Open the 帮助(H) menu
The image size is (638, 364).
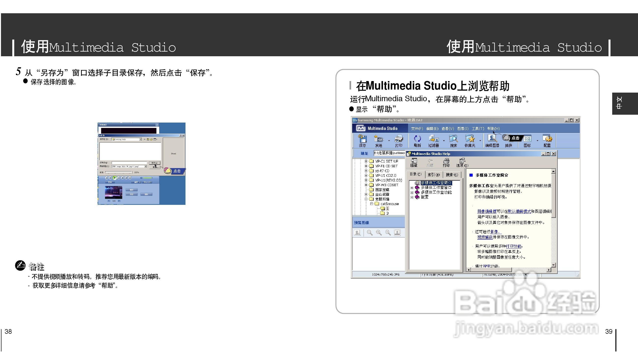(493, 129)
